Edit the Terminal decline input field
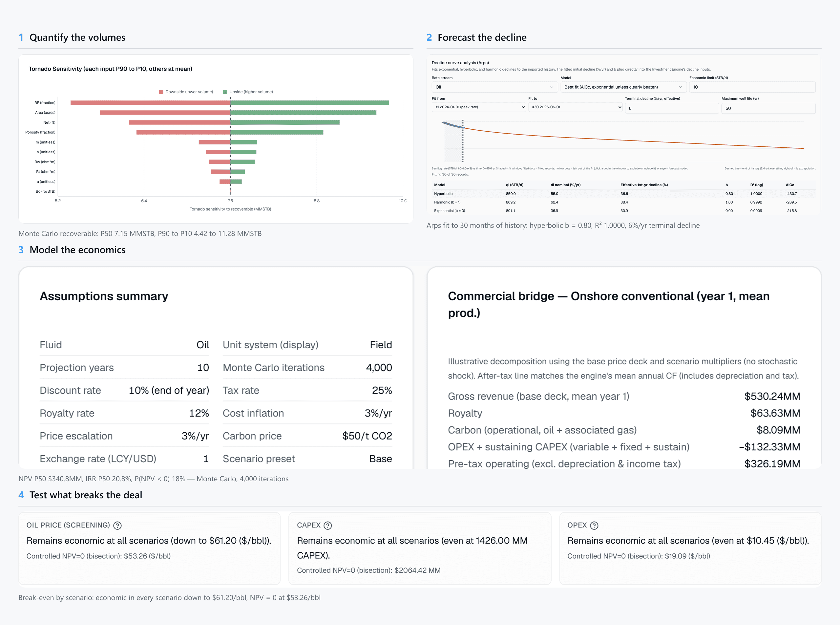The height and width of the screenshot is (625, 840). click(672, 108)
